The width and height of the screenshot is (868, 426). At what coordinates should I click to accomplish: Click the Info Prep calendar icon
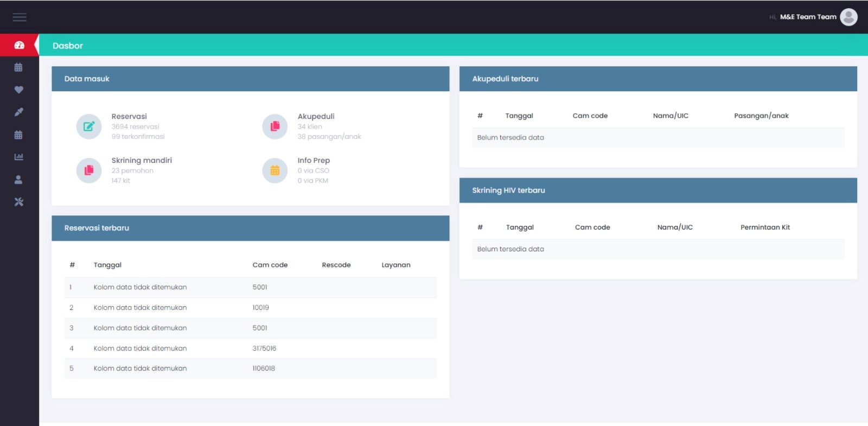click(275, 170)
